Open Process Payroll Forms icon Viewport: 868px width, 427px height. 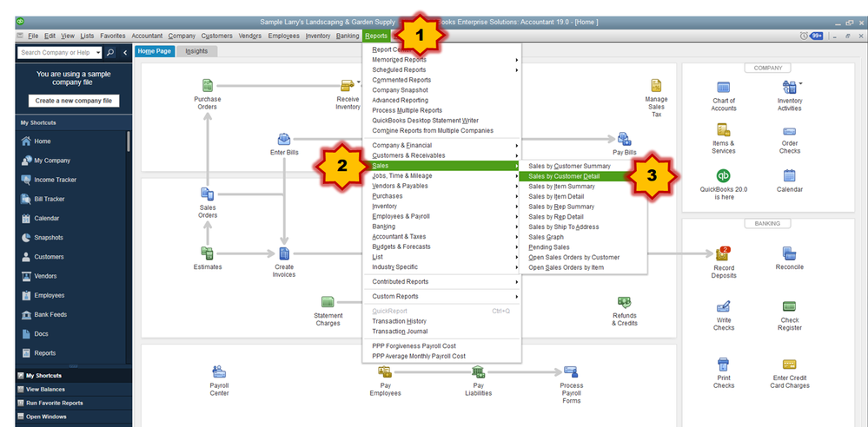[x=571, y=371]
